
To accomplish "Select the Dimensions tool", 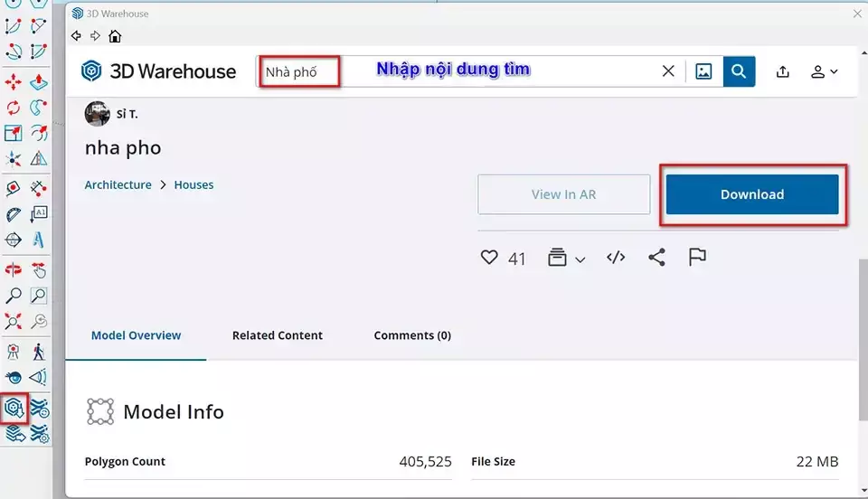I will (x=38, y=189).
